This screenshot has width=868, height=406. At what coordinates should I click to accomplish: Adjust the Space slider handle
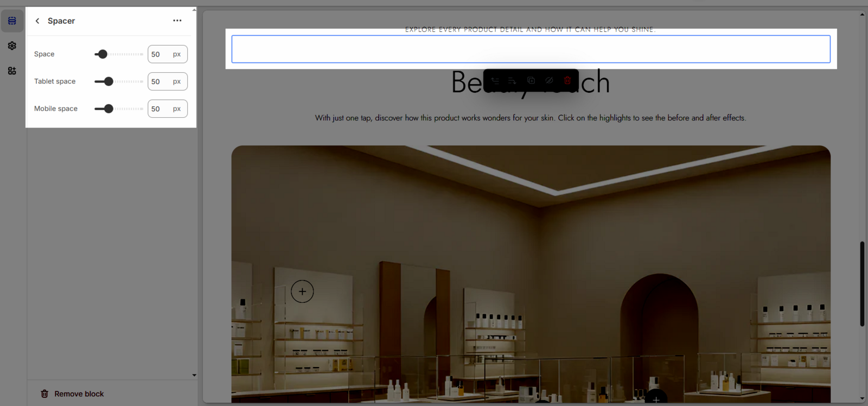point(102,54)
